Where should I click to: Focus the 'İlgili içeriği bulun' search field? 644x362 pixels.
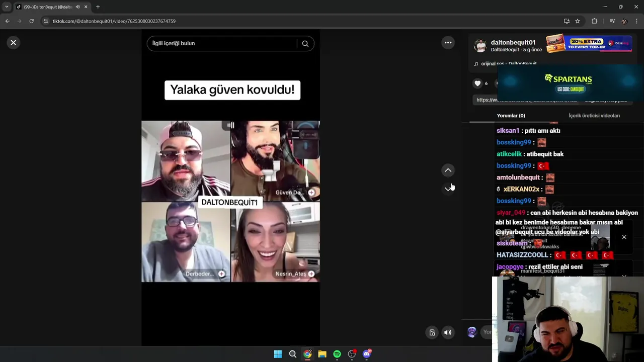[221, 43]
